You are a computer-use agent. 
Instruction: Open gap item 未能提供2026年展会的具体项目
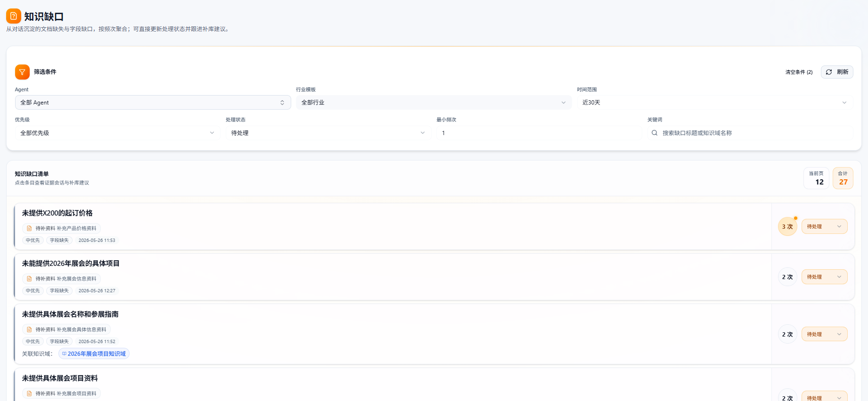tap(71, 263)
